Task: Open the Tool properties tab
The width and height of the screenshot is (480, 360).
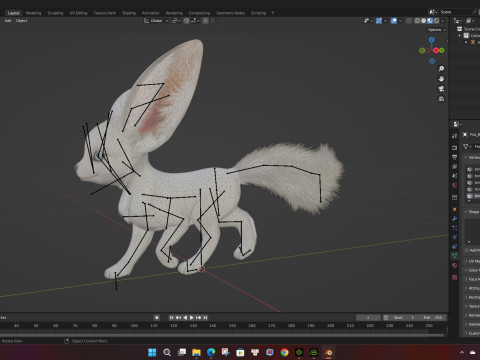Action: pyautogui.click(x=455, y=136)
